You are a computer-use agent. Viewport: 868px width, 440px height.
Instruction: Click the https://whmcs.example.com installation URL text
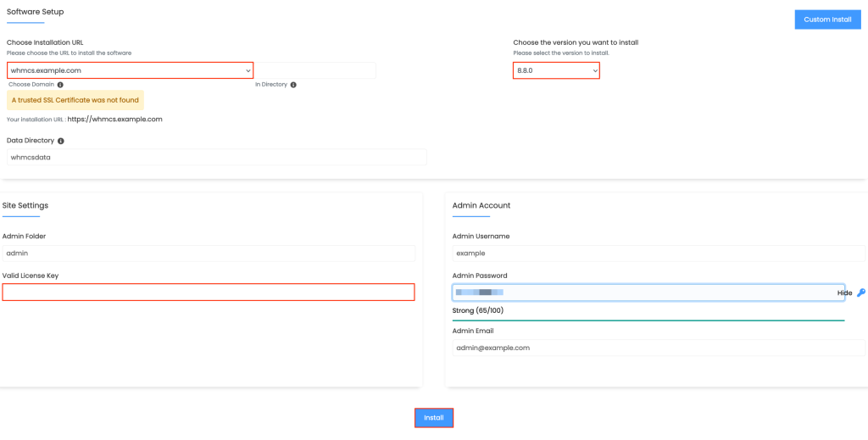(x=114, y=120)
